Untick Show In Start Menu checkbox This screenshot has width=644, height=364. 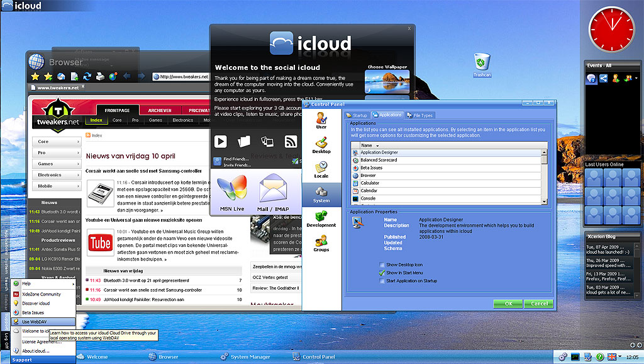382,273
